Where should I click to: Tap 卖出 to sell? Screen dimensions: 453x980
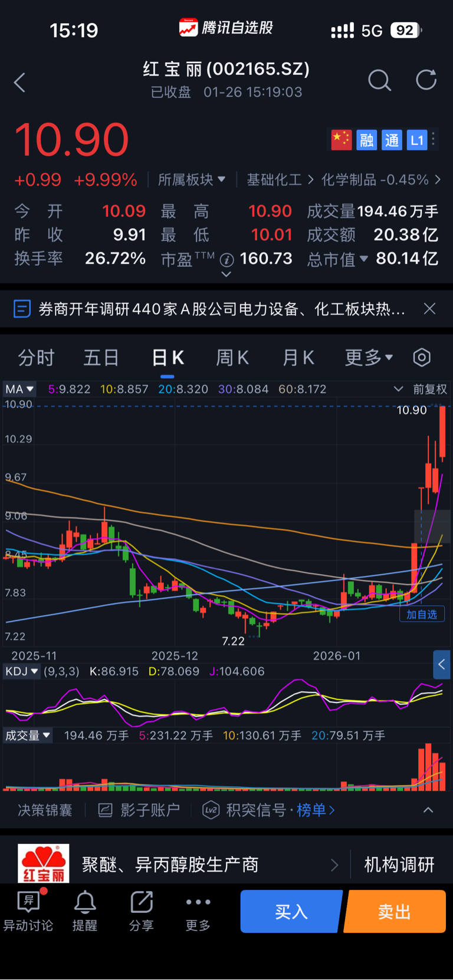[x=395, y=912]
